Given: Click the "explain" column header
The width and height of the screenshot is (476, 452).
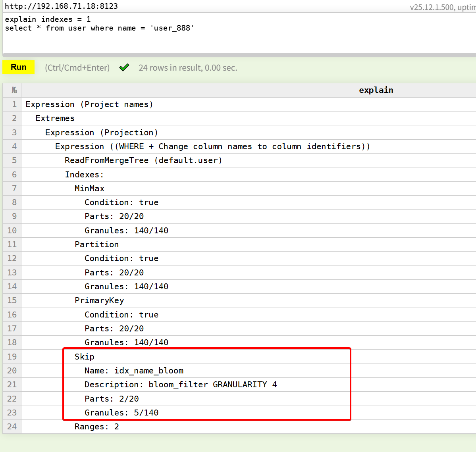Looking at the screenshot, I should coord(376,90).
